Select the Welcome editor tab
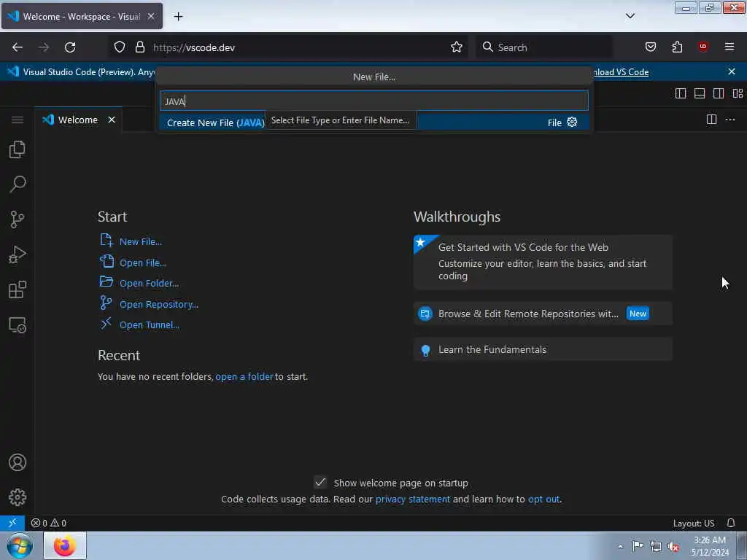The height and width of the screenshot is (560, 747). pyautogui.click(x=77, y=120)
